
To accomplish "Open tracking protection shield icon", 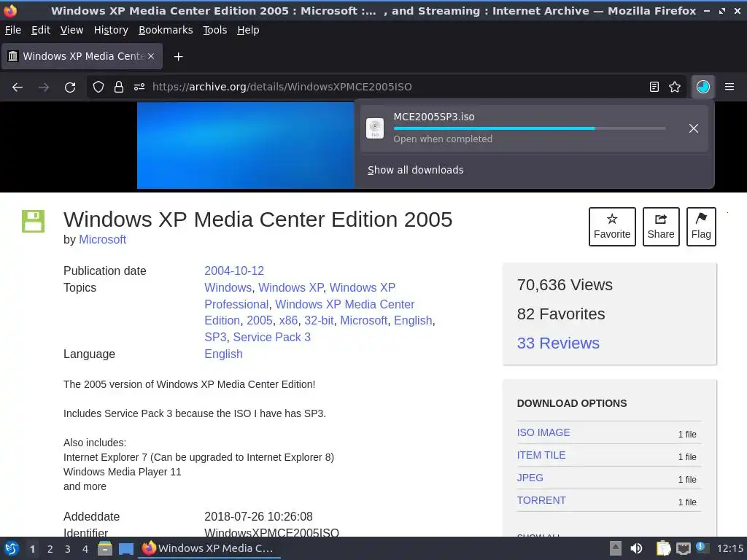I will (x=98, y=87).
